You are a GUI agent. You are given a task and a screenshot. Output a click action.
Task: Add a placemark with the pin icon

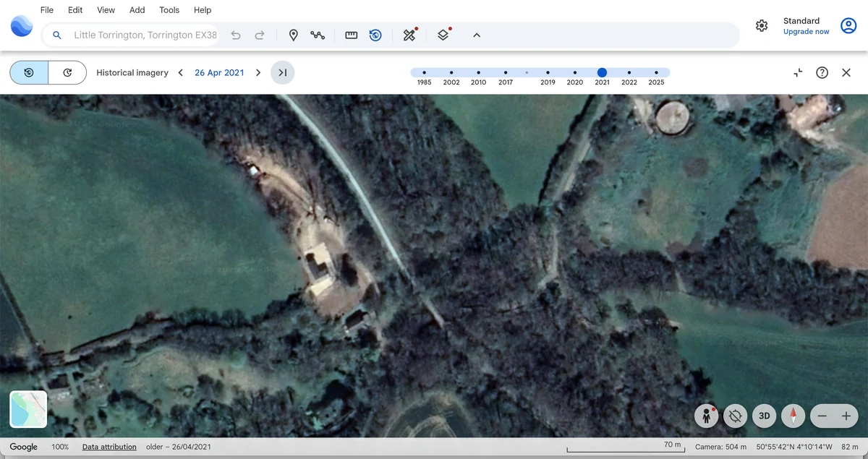pos(293,35)
